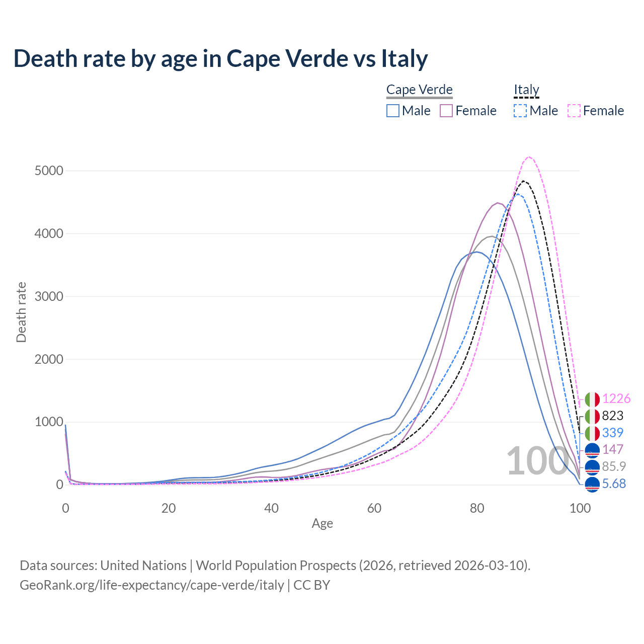Click the Italy legend group header

point(526,90)
